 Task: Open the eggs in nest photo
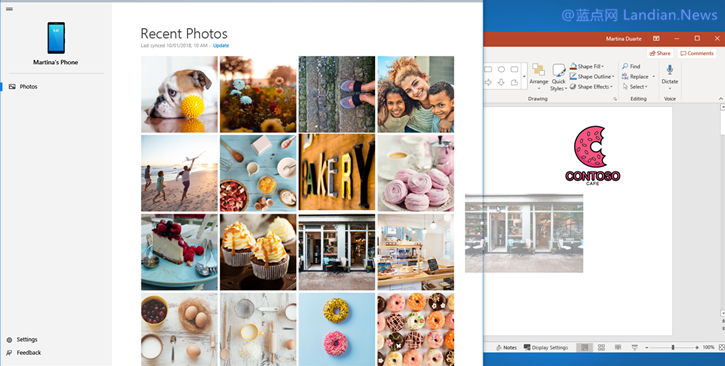(179, 329)
